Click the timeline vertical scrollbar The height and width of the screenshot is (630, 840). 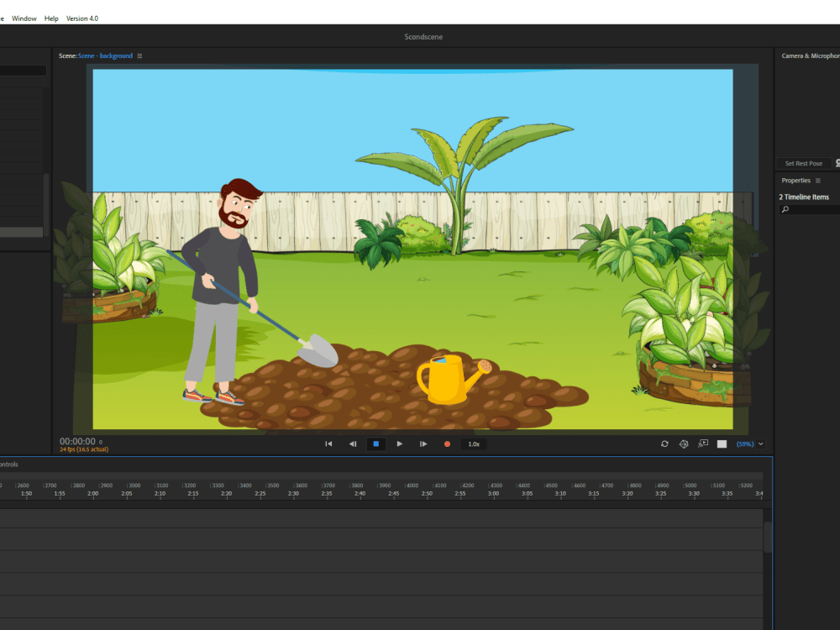pyautogui.click(x=768, y=538)
